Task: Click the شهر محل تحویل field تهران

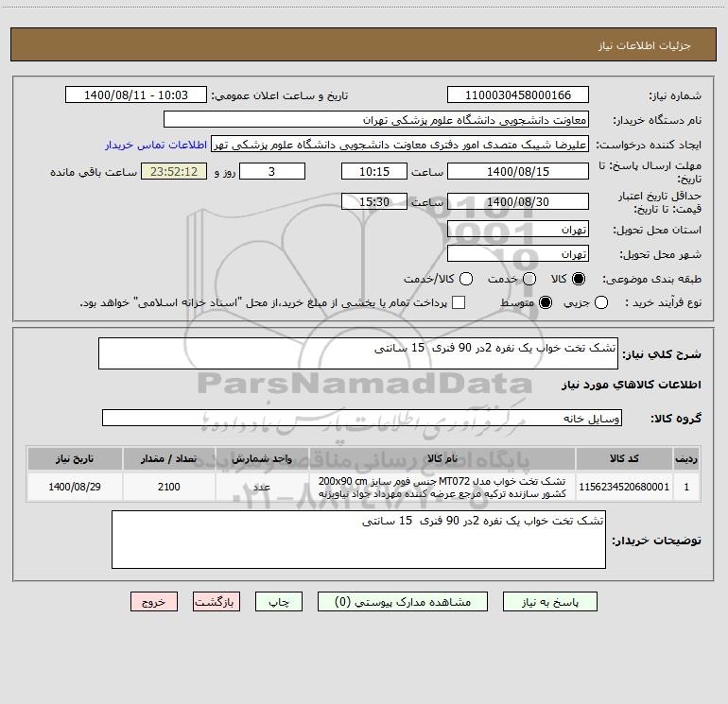Action: pyautogui.click(x=518, y=253)
